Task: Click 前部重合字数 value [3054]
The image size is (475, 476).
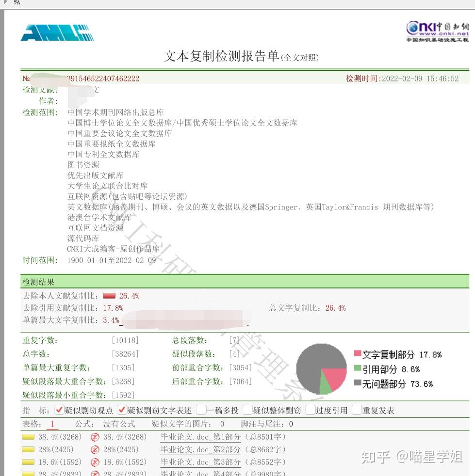Action: pyautogui.click(x=240, y=367)
